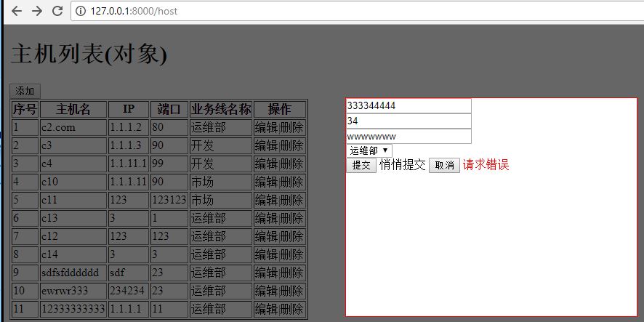Click 删除 for host c12
The height and width of the screenshot is (322, 644).
click(291, 236)
